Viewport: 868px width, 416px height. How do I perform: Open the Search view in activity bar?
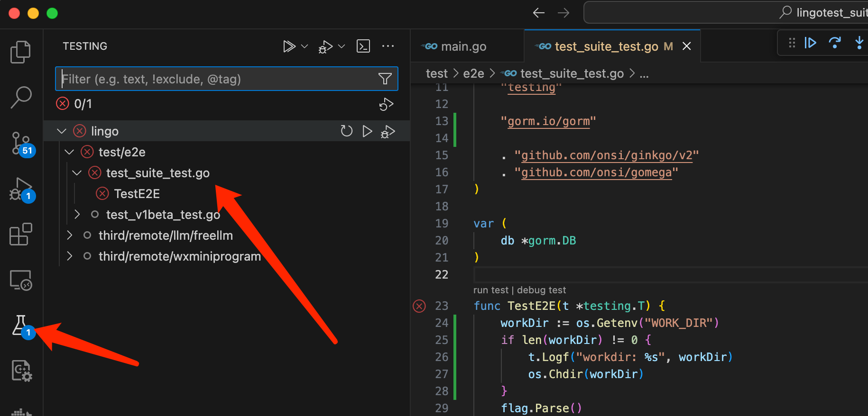pyautogui.click(x=20, y=97)
